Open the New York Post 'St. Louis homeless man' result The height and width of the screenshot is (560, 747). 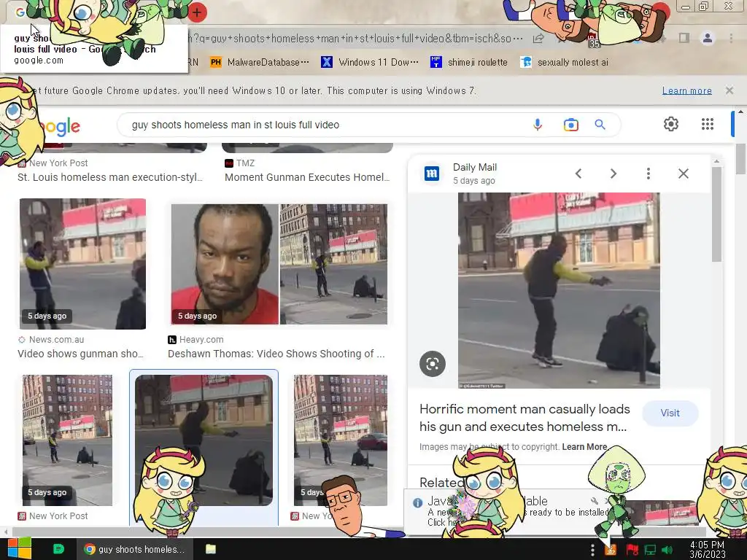(110, 177)
